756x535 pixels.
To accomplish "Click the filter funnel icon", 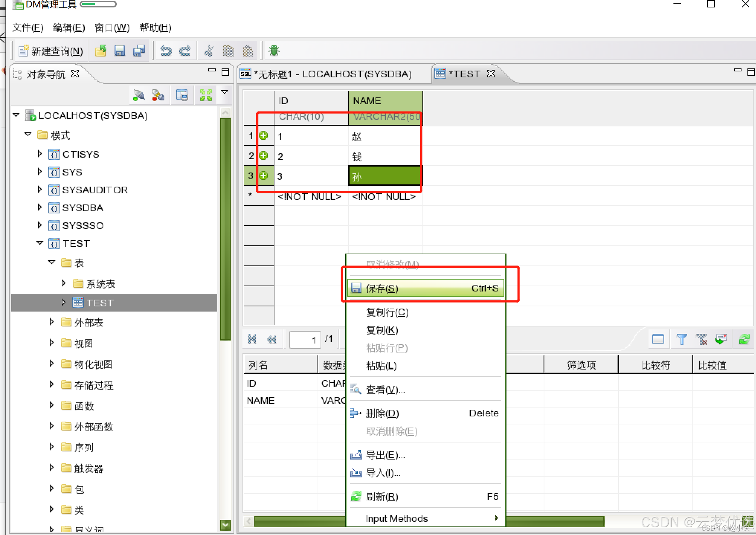I will pos(681,339).
